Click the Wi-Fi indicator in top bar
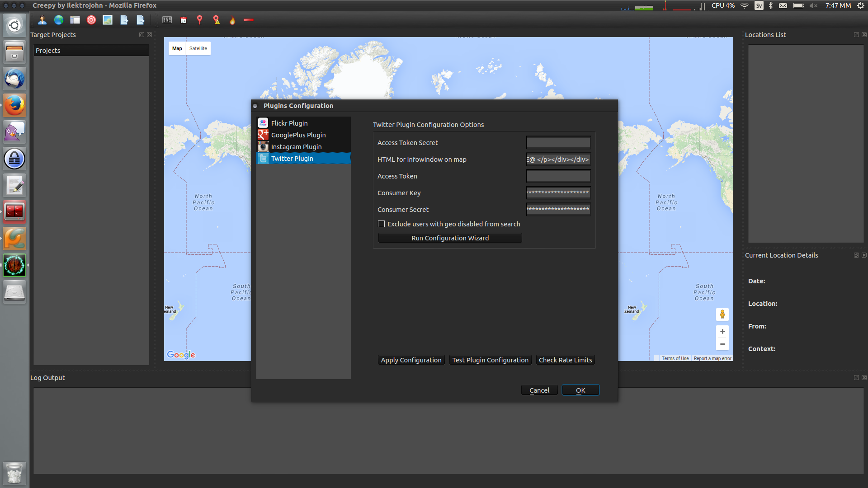868x488 pixels. [x=745, y=5]
